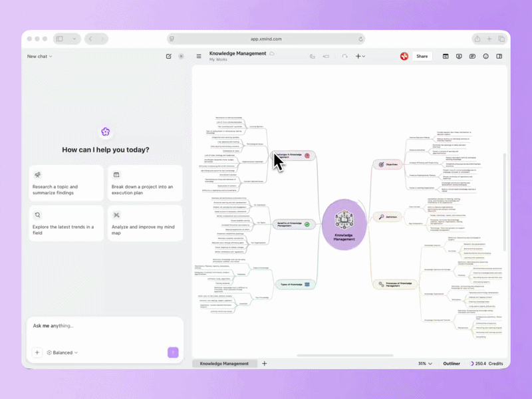Open the Zen mode view icon
The width and height of the screenshot is (532, 399).
pos(446,57)
